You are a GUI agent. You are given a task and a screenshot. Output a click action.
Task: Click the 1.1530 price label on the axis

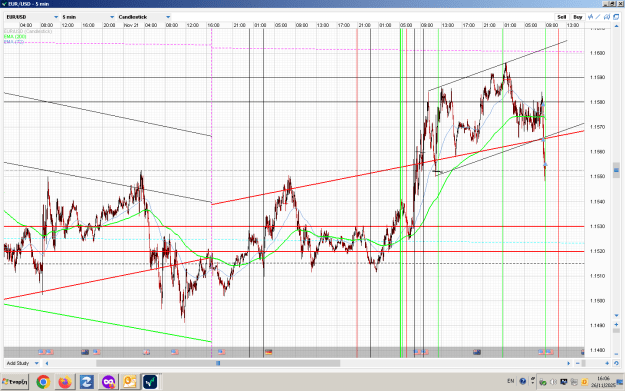pos(597,226)
